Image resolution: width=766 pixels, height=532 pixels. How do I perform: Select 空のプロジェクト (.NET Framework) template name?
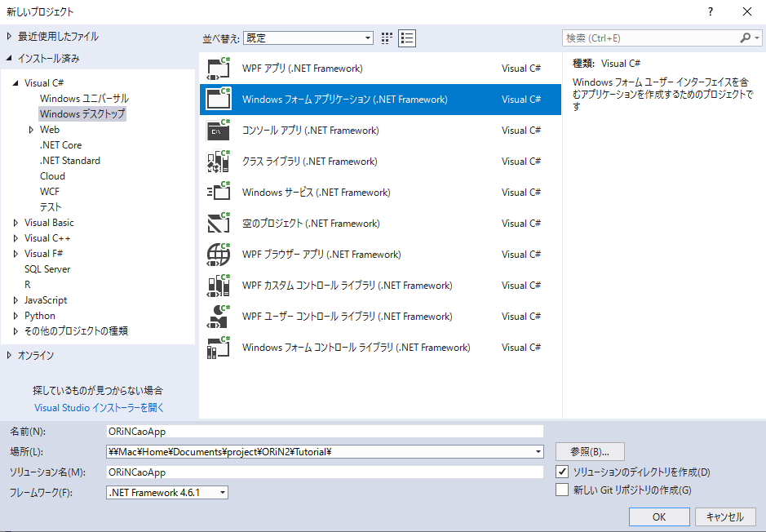(x=311, y=224)
